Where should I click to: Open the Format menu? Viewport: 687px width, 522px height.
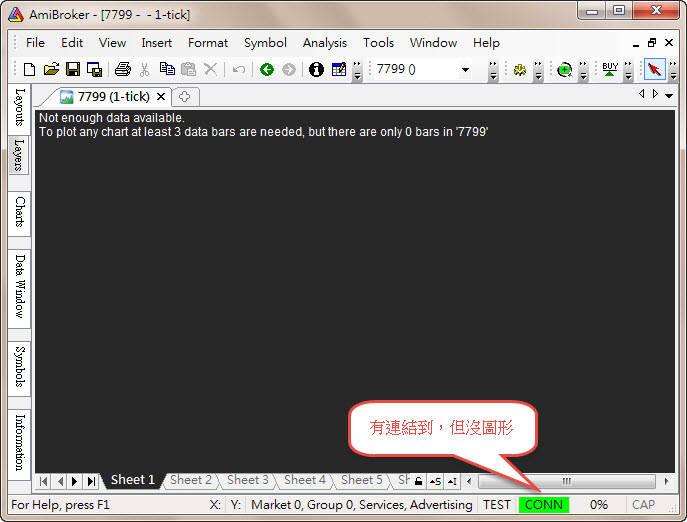tap(208, 43)
